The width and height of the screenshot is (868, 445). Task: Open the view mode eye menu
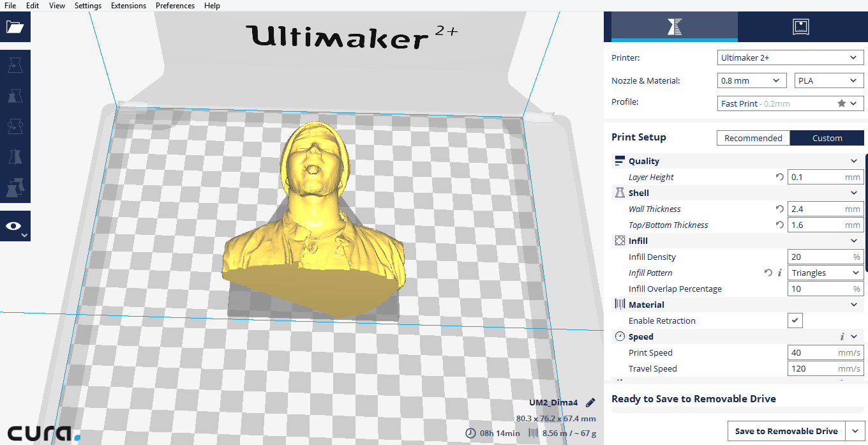[15, 226]
